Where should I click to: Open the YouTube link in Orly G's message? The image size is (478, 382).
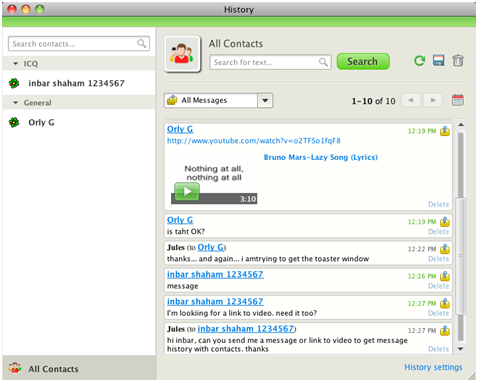click(x=254, y=141)
